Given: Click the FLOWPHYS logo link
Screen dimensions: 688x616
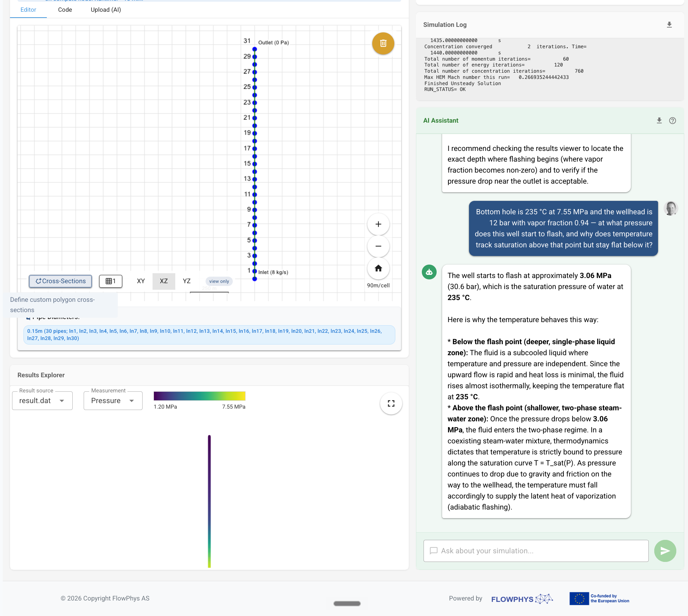Looking at the screenshot, I should point(522,599).
